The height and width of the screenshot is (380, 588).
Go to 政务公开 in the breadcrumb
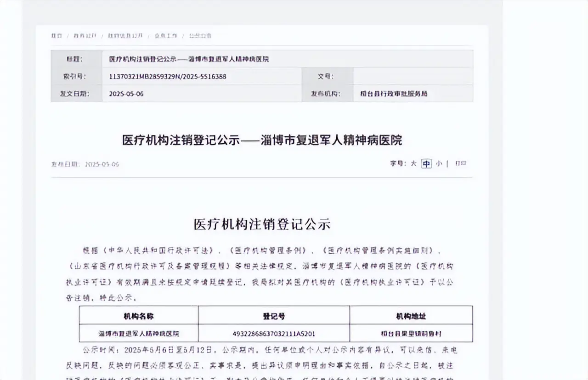tap(85, 36)
